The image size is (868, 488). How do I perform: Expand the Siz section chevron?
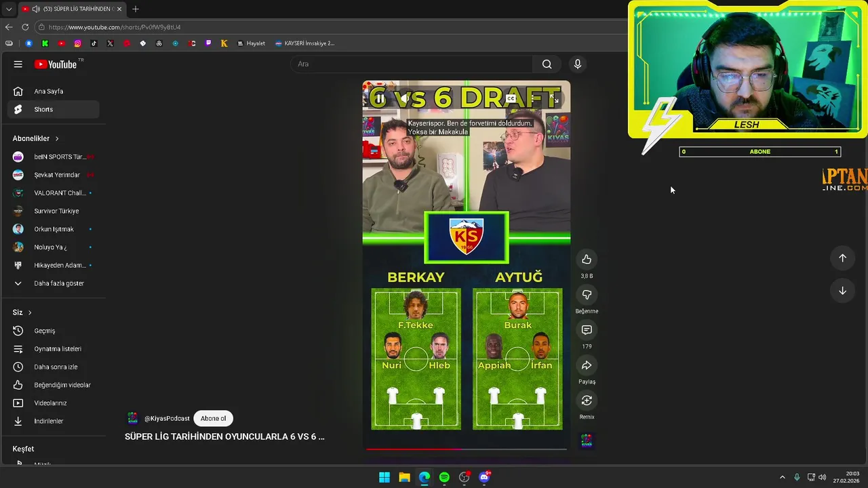tap(30, 312)
